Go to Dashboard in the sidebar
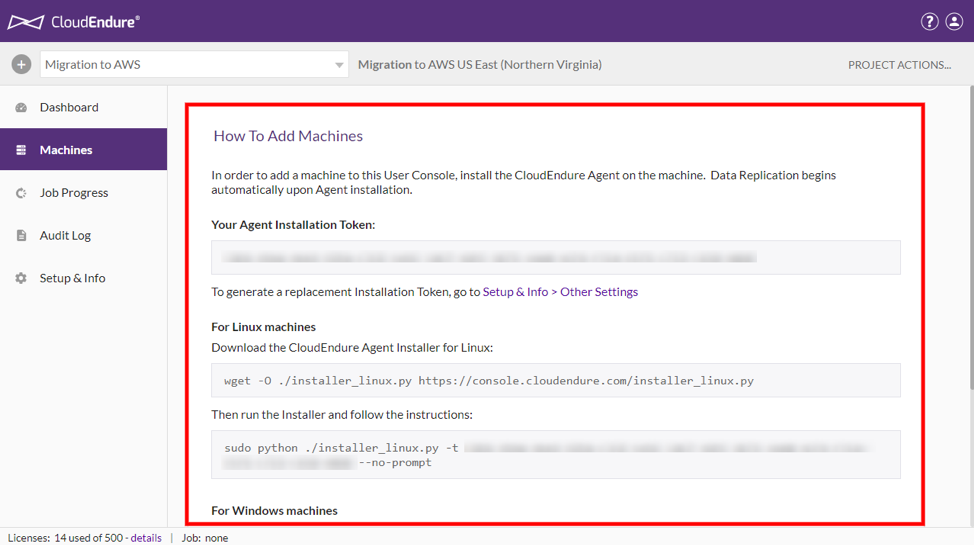 (x=83, y=108)
